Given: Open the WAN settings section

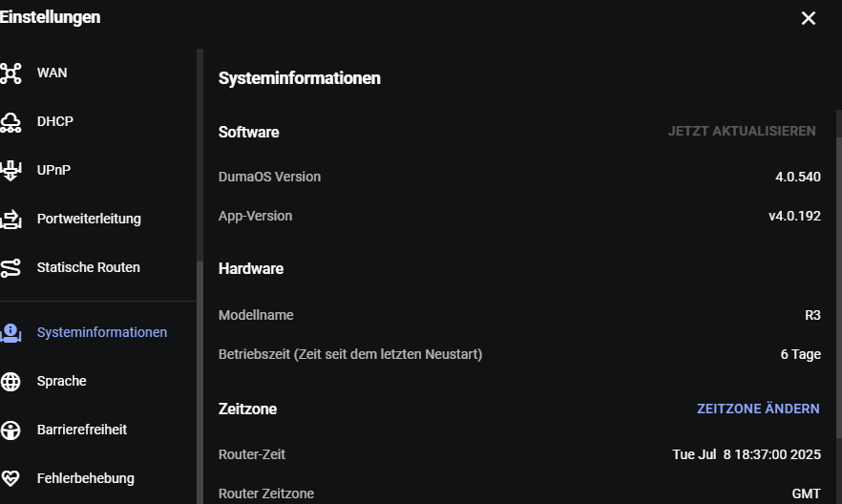Looking at the screenshot, I should (53, 73).
